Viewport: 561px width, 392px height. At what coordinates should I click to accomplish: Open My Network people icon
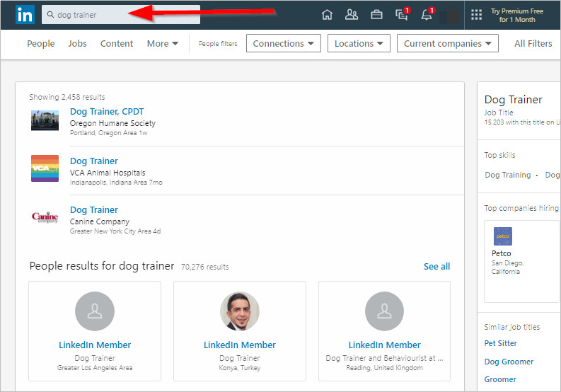[352, 15]
